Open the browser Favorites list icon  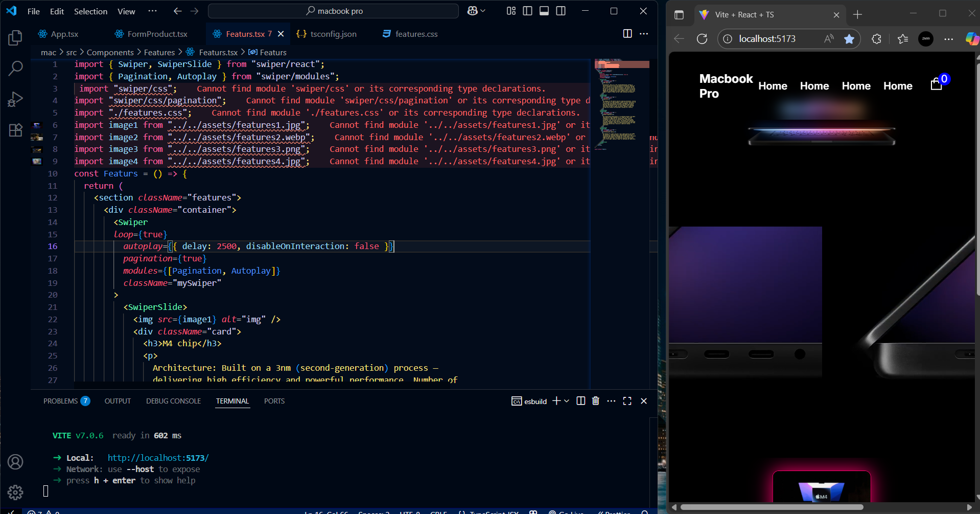click(x=903, y=39)
